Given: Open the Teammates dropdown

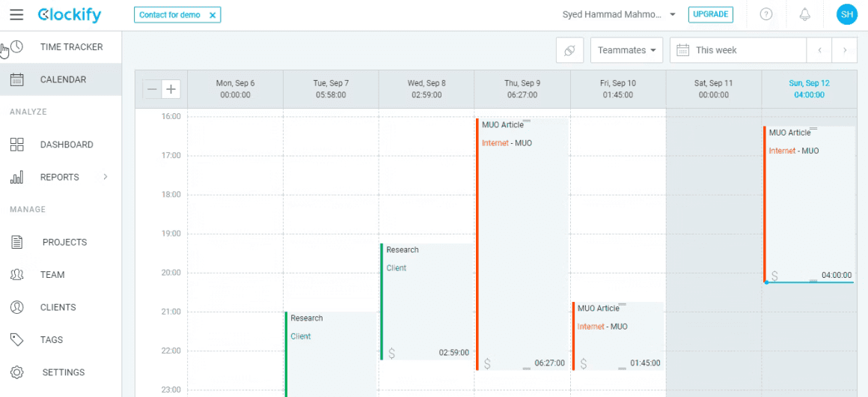Looking at the screenshot, I should [626, 50].
